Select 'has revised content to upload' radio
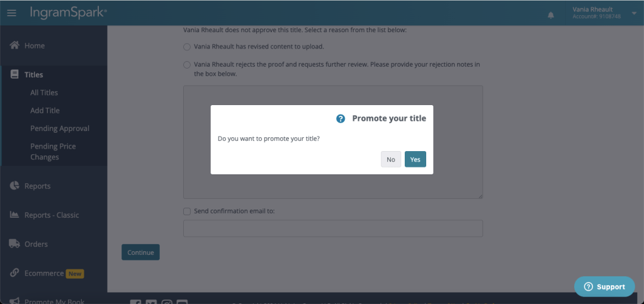 pos(187,47)
